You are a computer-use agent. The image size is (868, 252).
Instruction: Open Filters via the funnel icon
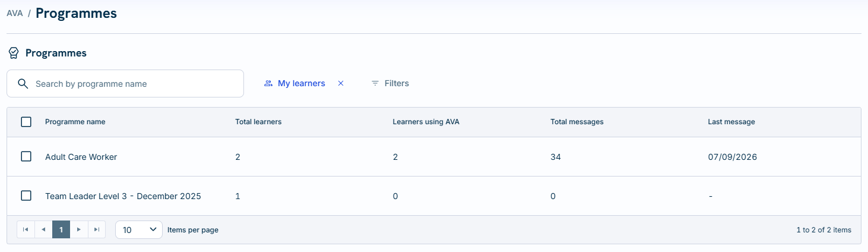pyautogui.click(x=375, y=83)
